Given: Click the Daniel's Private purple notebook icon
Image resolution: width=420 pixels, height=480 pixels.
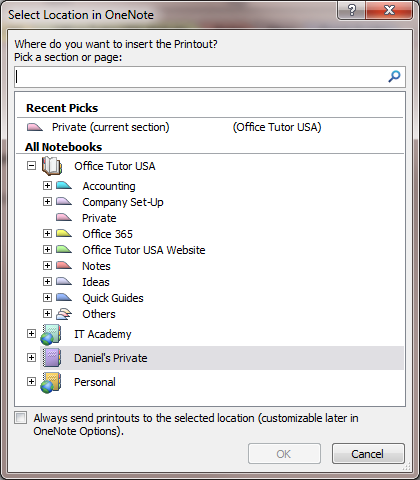Looking at the screenshot, I should coord(52,358).
